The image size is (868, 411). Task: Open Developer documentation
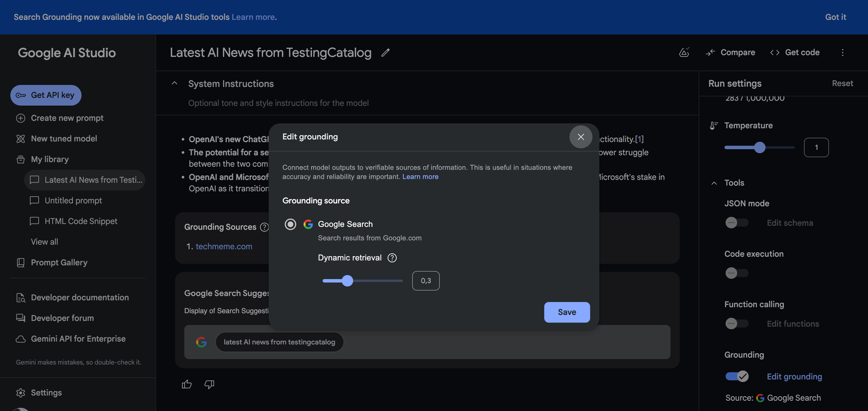(x=80, y=298)
